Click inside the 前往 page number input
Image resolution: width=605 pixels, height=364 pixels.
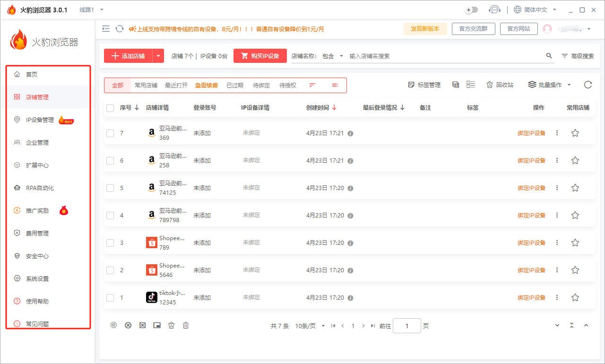coord(406,326)
